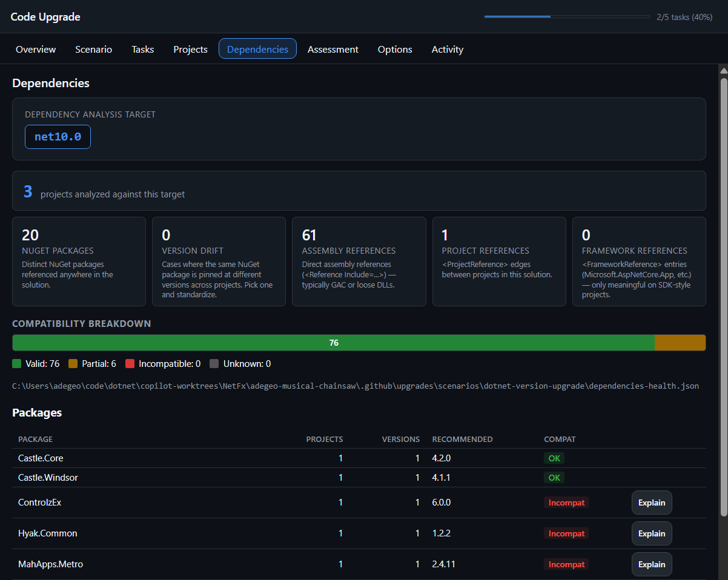Click the Incompat badge for MahApps.Metro

pos(566,564)
